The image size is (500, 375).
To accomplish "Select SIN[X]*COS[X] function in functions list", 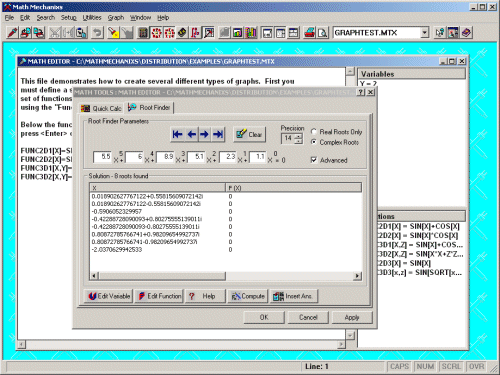I will coord(419,236).
